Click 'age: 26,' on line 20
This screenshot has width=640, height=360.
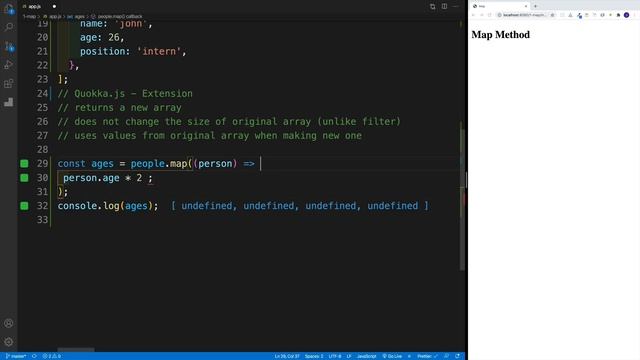click(102, 38)
